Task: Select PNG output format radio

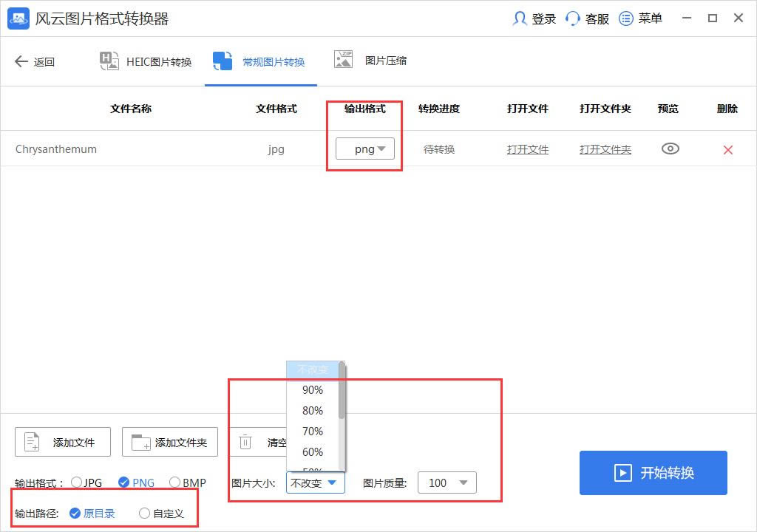Action: 123,482
